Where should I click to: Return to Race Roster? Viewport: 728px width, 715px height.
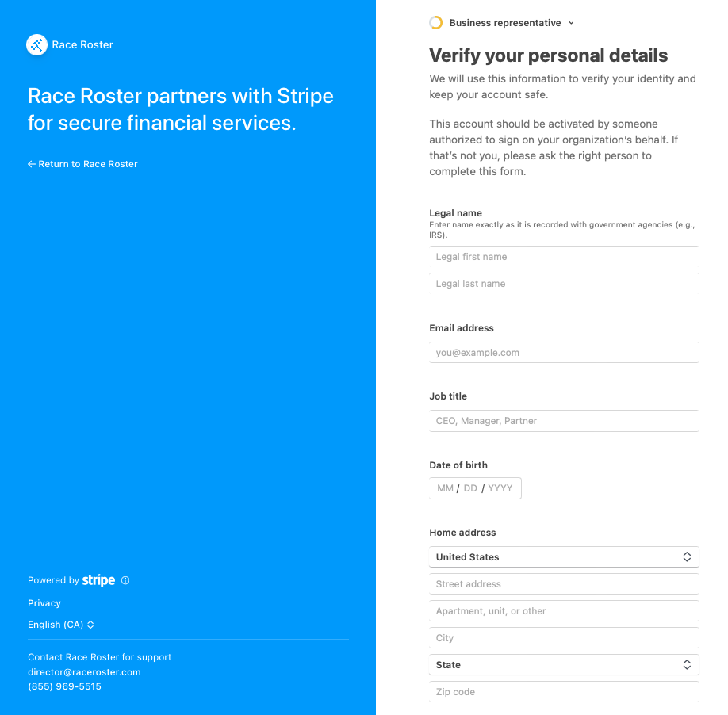82,164
